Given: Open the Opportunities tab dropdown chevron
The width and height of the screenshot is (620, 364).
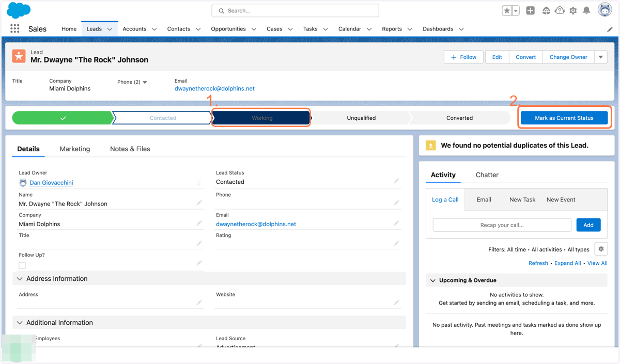Looking at the screenshot, I should click(x=254, y=29).
